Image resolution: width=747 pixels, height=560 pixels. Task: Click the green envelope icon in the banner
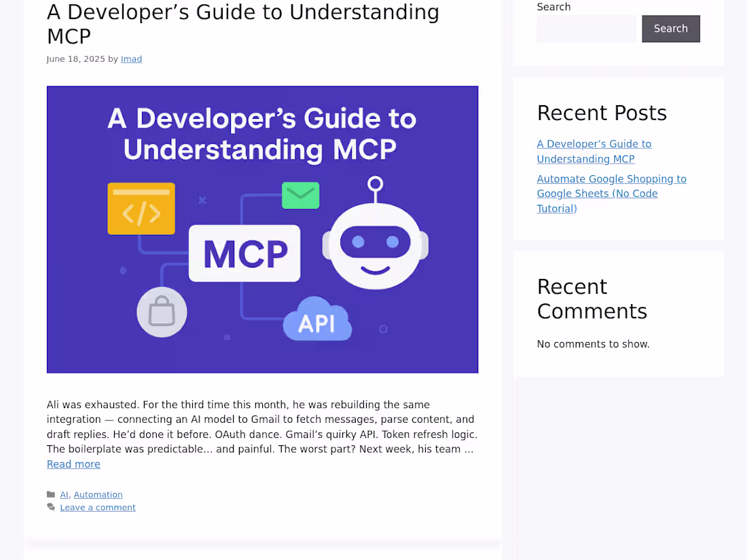[301, 195]
